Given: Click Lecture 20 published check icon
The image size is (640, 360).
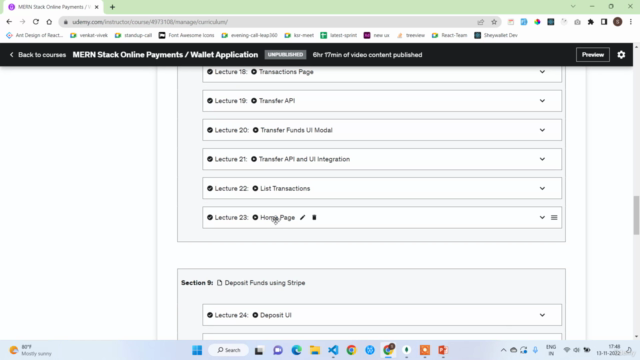Looking at the screenshot, I should coord(210,130).
